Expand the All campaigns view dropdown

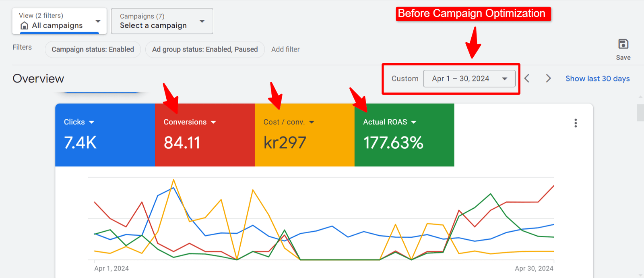tap(98, 21)
